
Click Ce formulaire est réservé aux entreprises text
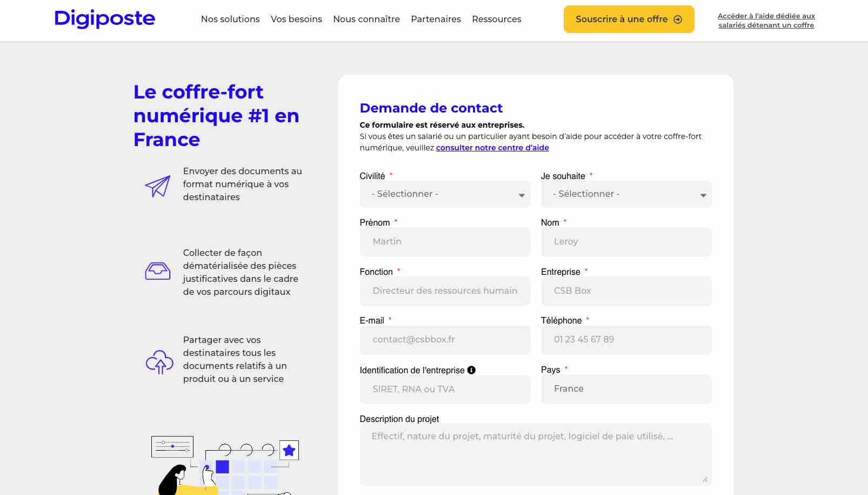tap(442, 125)
